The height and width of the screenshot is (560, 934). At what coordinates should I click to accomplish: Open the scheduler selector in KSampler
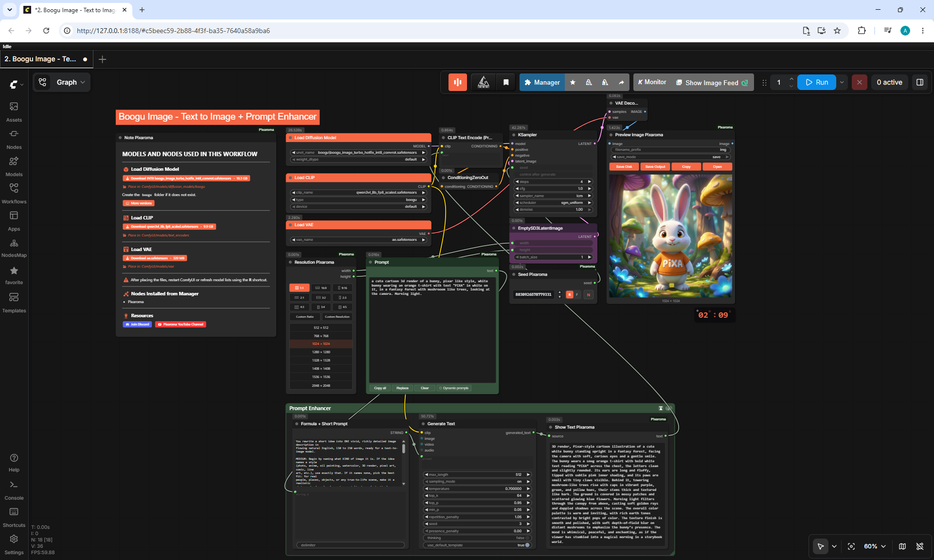tap(554, 202)
